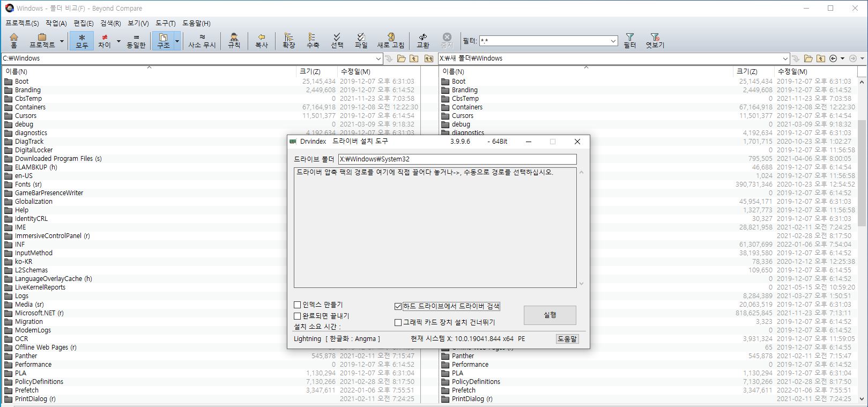Go up one level on both sides

tap(428, 58)
